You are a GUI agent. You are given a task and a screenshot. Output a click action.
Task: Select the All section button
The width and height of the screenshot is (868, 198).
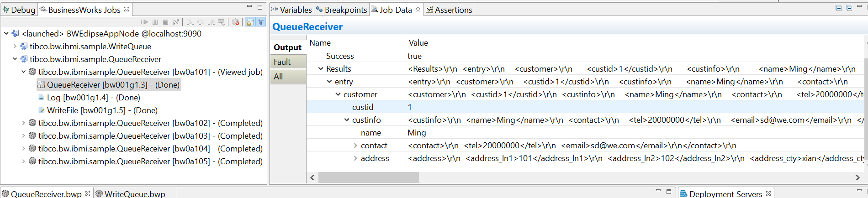pos(279,77)
